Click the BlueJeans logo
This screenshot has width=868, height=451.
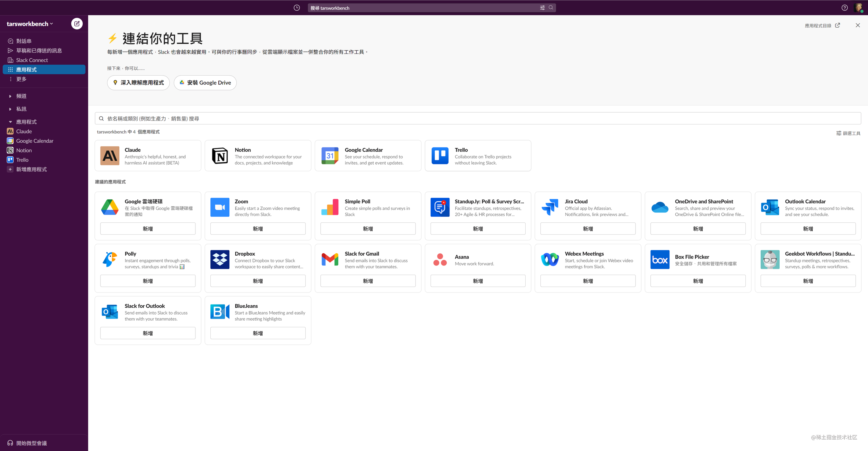tap(220, 312)
